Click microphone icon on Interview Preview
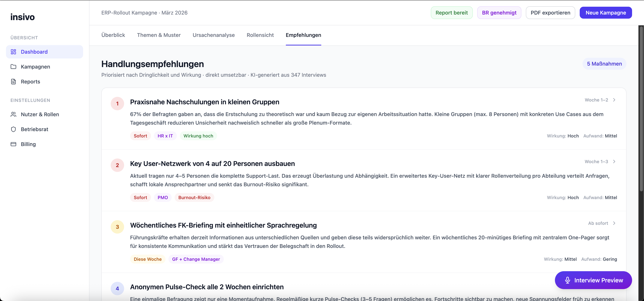The image size is (644, 301). [x=567, y=280]
